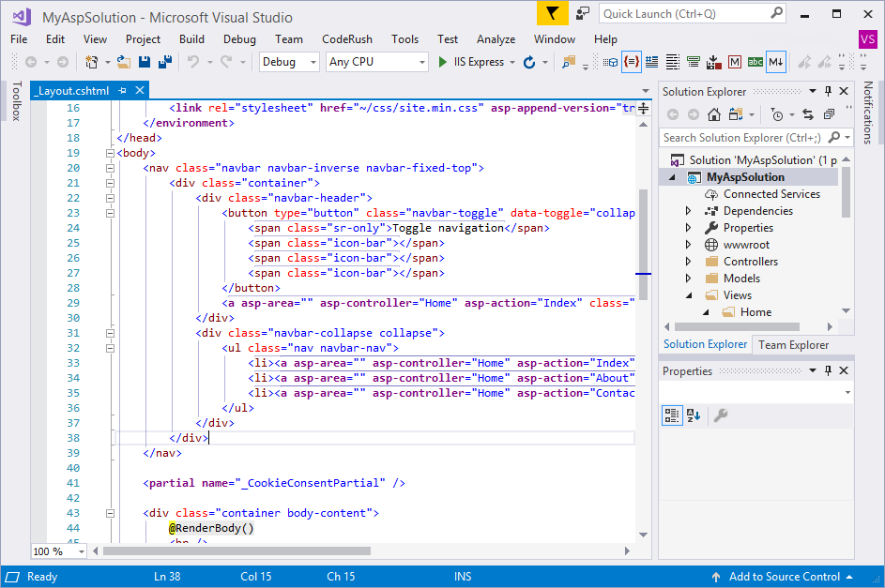The width and height of the screenshot is (885, 588).
Task: Click Sync with Active Document in Solution Explorer
Action: (808, 114)
